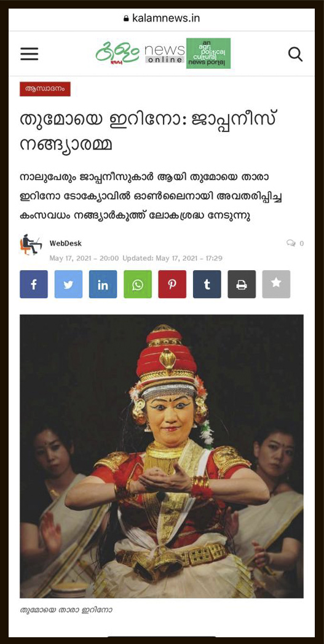Open the search magnifier icon
The width and height of the screenshot is (324, 644).
point(295,54)
